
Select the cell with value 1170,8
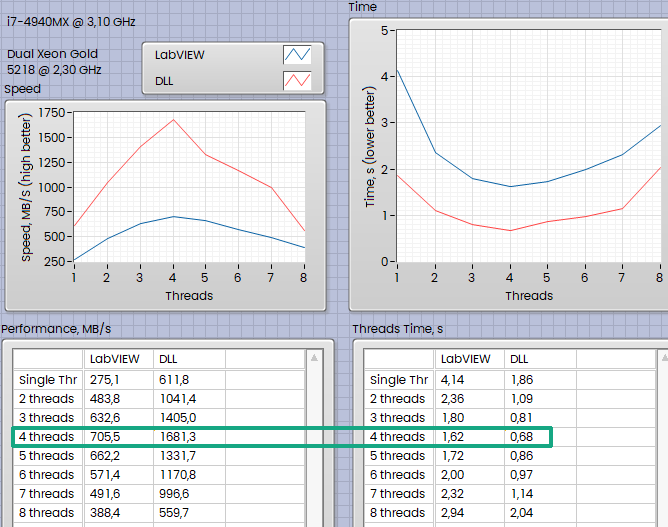point(189,475)
